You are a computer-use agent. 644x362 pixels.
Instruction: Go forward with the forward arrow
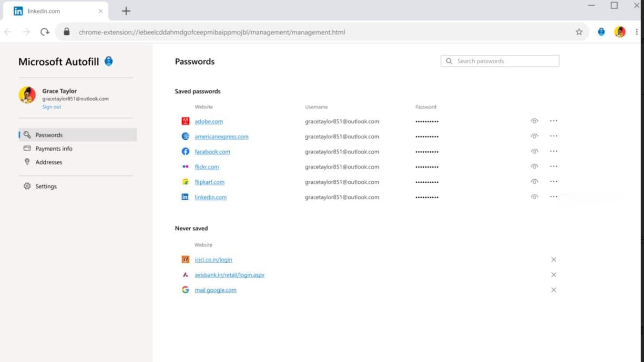click(x=26, y=32)
